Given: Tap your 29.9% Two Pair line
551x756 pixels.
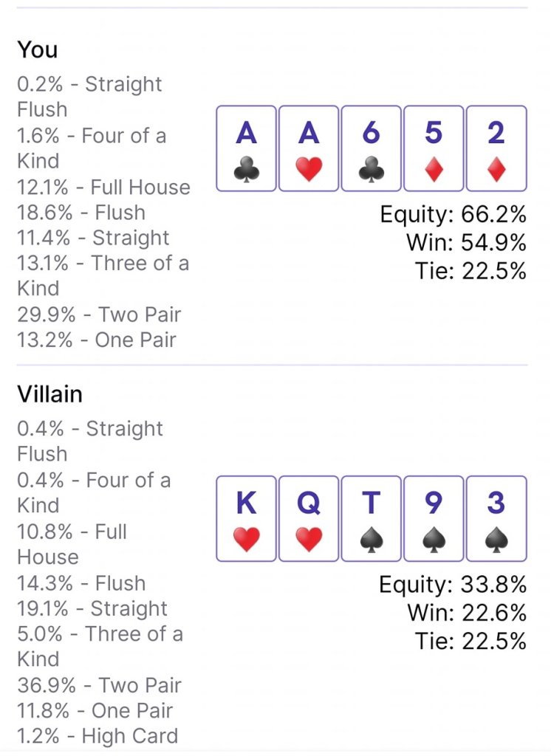Looking at the screenshot, I should (x=99, y=315).
